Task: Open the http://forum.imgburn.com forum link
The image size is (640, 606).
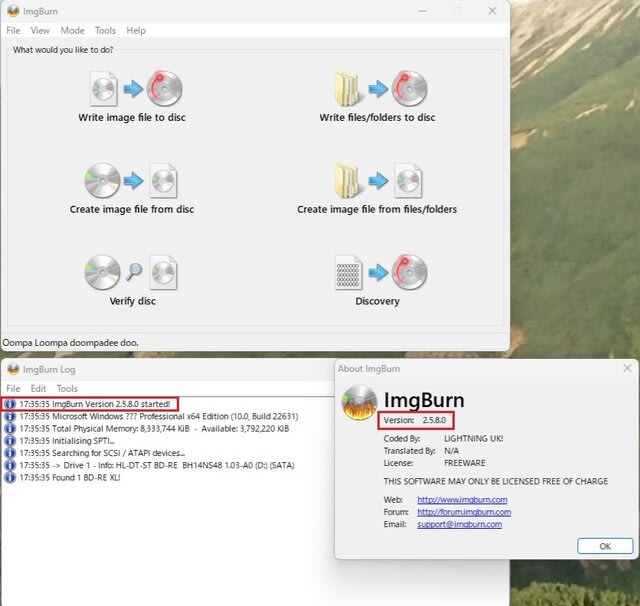Action: [x=464, y=512]
